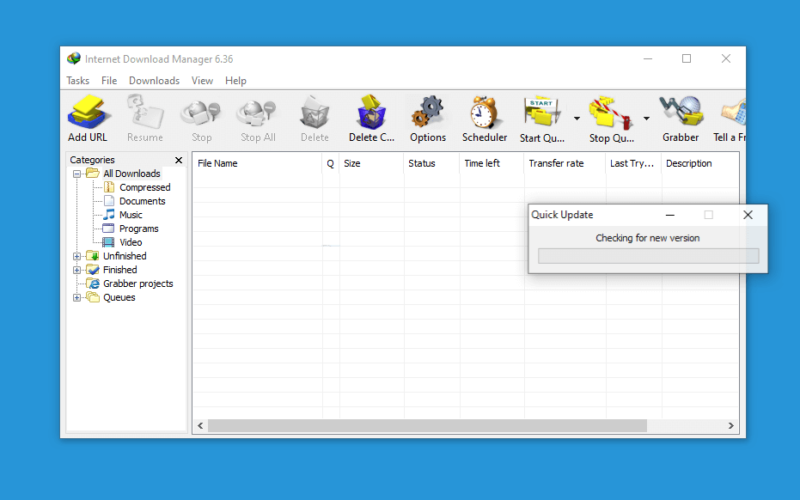
Task: Open the Grabber tool icon
Action: pyautogui.click(x=681, y=111)
